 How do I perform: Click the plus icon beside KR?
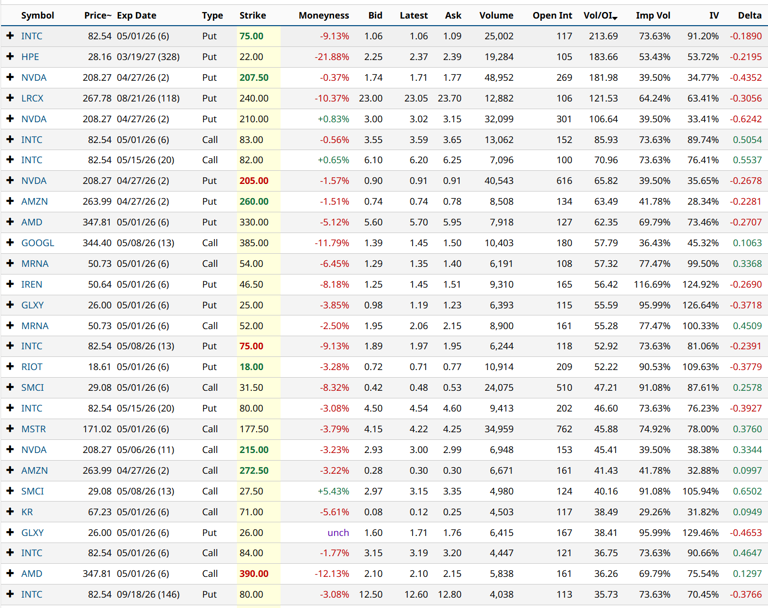pos(10,512)
